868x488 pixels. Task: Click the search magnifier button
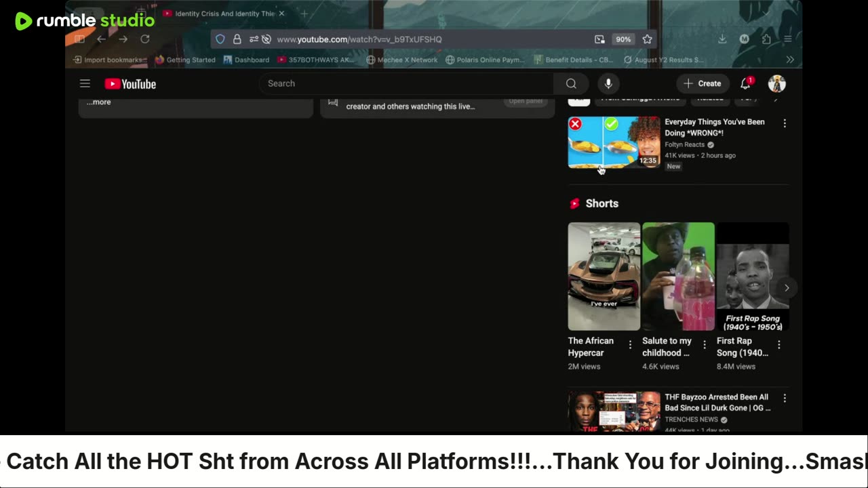tap(571, 83)
